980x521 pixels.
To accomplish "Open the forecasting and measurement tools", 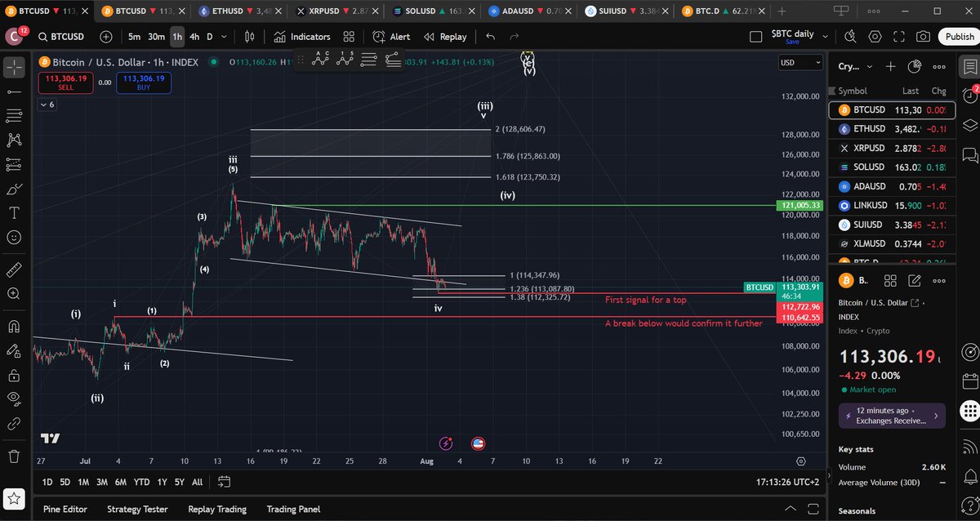I will (x=14, y=164).
